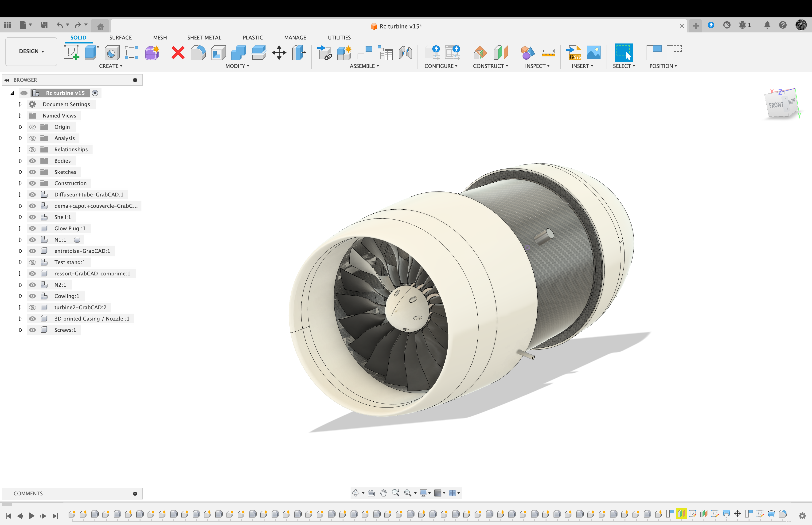Expand the Sketches folder tree
The image size is (812, 525).
(x=20, y=172)
